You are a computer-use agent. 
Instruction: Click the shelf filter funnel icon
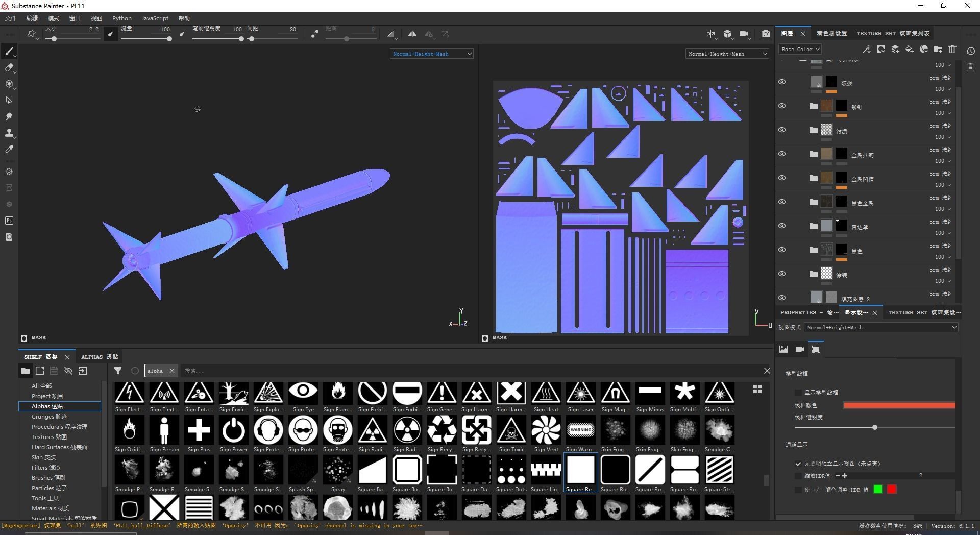[x=118, y=371]
